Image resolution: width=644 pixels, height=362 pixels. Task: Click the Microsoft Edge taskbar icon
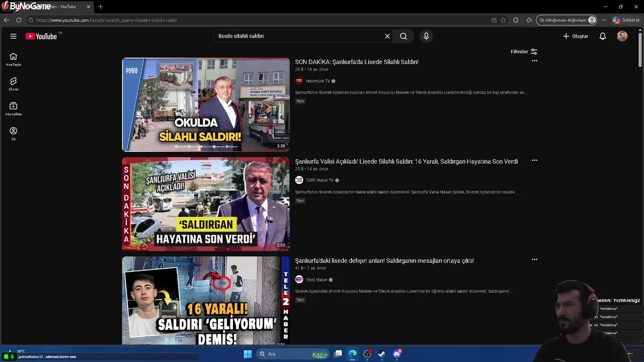[x=353, y=354]
